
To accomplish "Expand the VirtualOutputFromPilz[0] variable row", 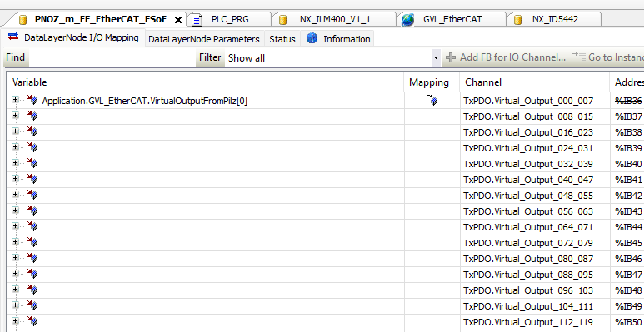I will click(x=15, y=100).
